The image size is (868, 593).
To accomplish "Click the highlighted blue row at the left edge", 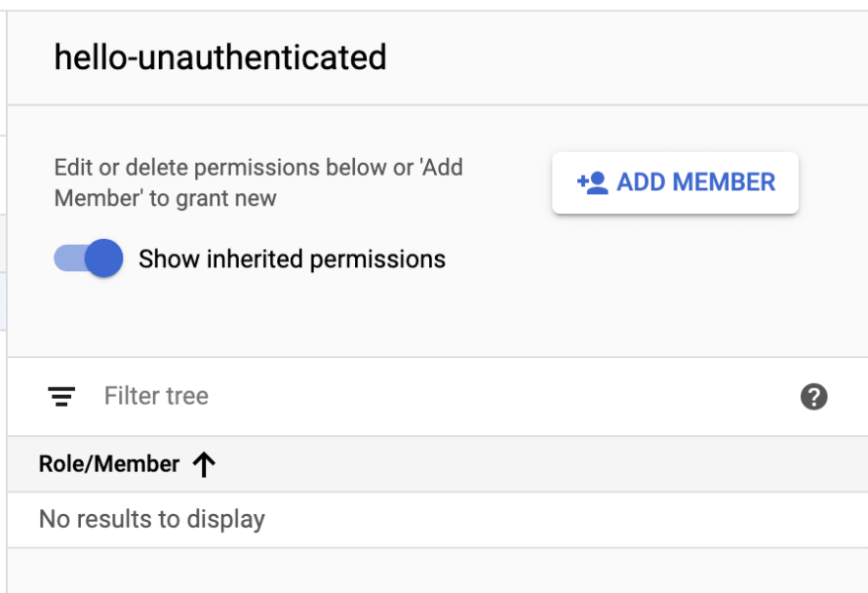I will coord(3,301).
